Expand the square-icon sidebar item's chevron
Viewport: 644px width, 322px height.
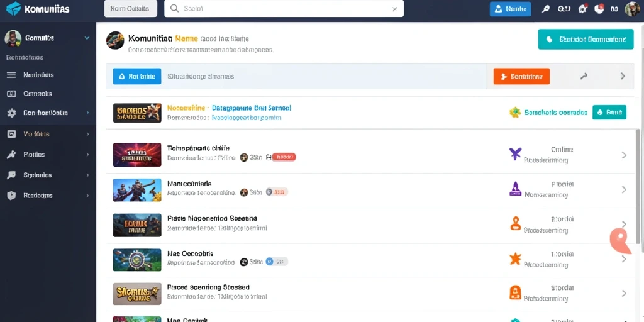tap(87, 134)
